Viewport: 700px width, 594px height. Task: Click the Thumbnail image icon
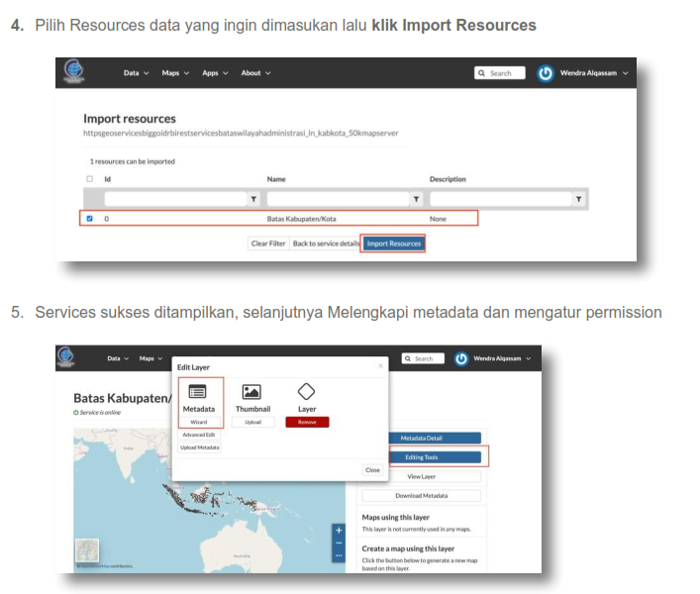[251, 392]
